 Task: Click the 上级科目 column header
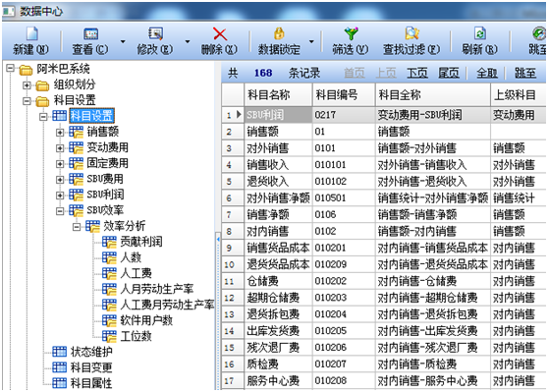(x=519, y=94)
